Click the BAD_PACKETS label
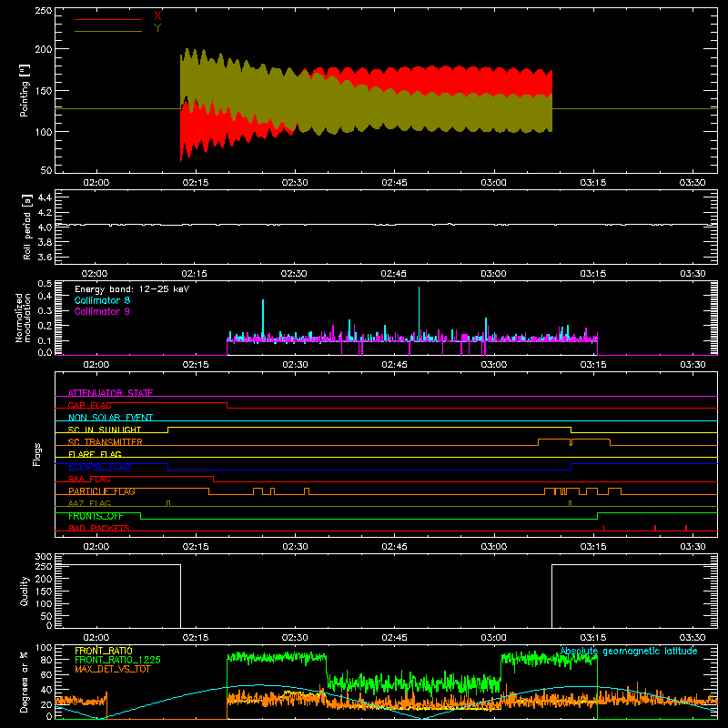This screenshot has width=728, height=728. point(99,528)
